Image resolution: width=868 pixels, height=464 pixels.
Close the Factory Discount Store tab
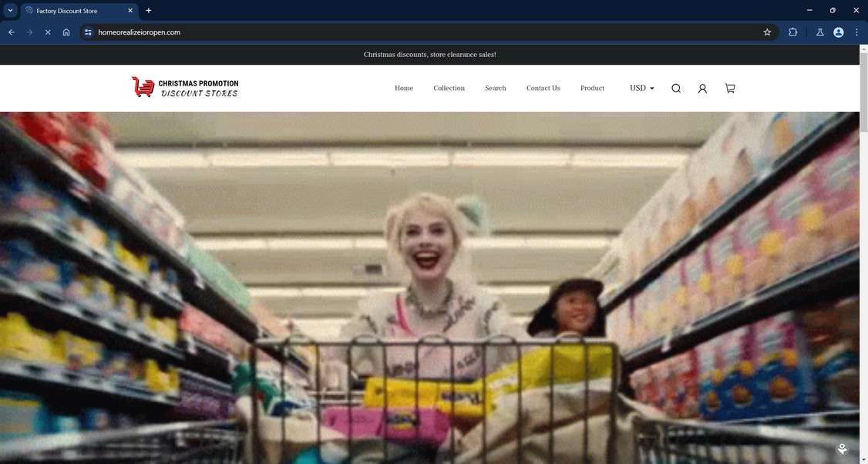click(x=130, y=11)
